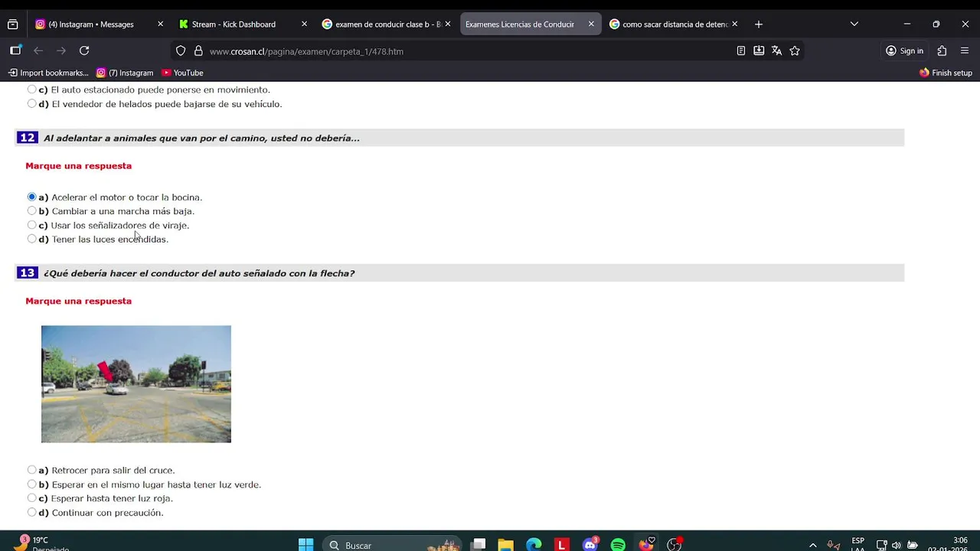Open the red L app in taskbar
Image resolution: width=980 pixels, height=551 pixels.
click(562, 545)
